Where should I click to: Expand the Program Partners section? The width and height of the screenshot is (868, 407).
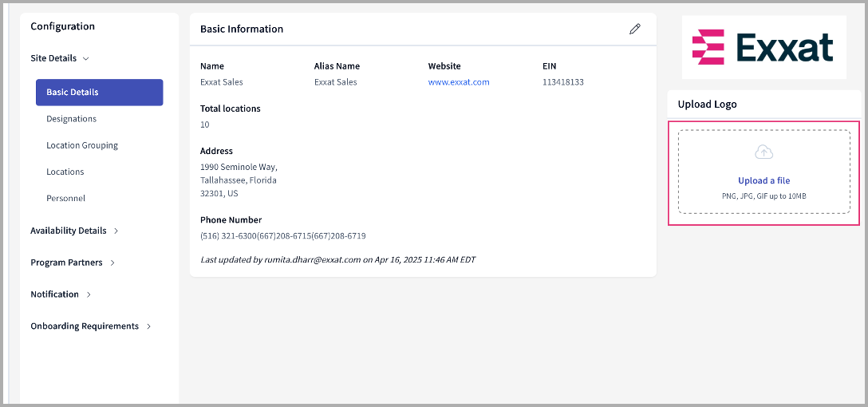tap(73, 263)
